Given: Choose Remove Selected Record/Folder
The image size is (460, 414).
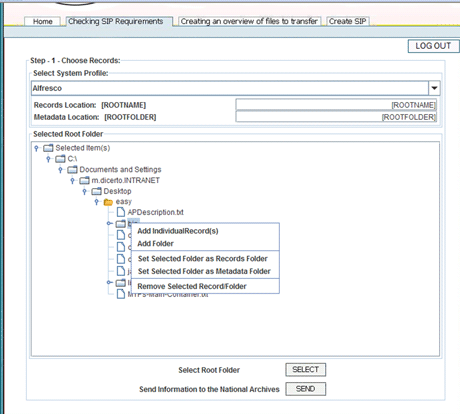Looking at the screenshot, I should pyautogui.click(x=205, y=286).
